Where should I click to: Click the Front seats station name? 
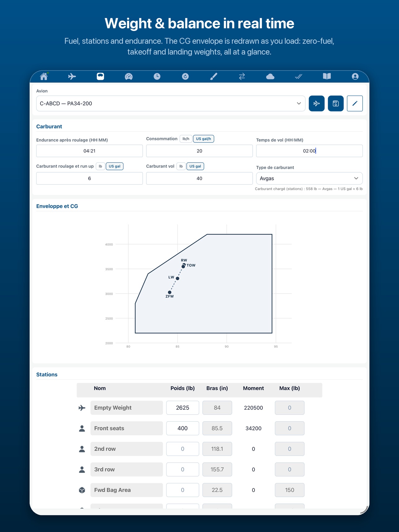click(x=127, y=428)
